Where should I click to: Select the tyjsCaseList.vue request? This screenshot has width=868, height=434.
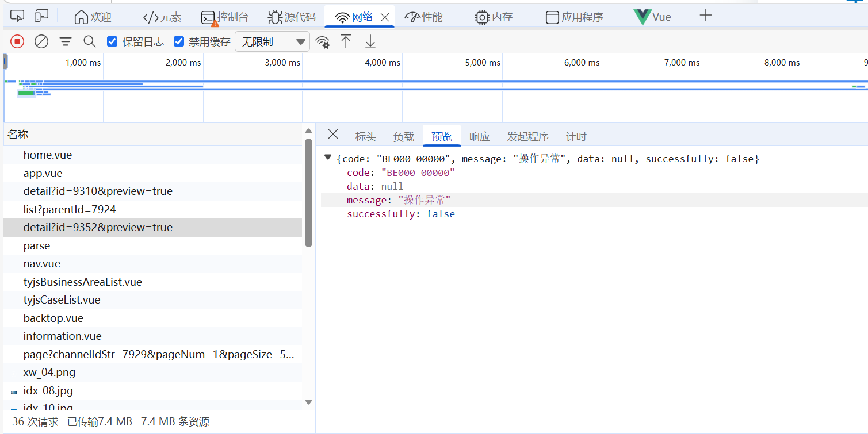click(62, 299)
